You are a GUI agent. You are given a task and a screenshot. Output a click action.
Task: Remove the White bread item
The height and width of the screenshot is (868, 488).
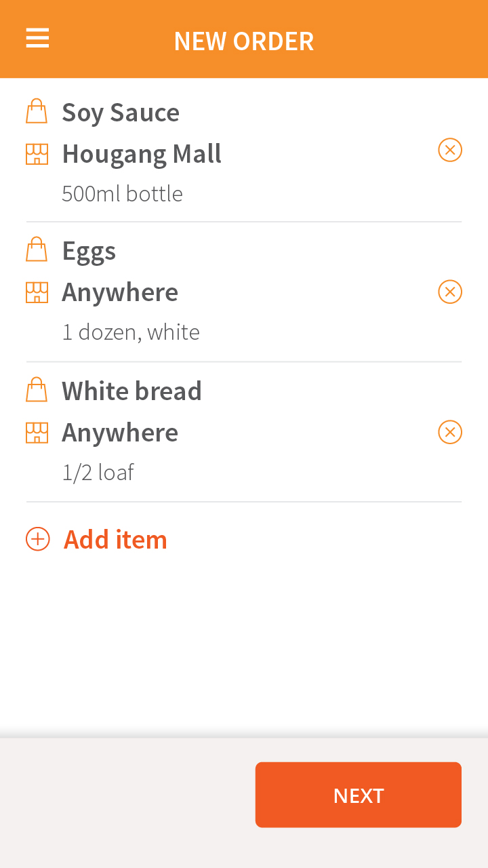(x=450, y=432)
